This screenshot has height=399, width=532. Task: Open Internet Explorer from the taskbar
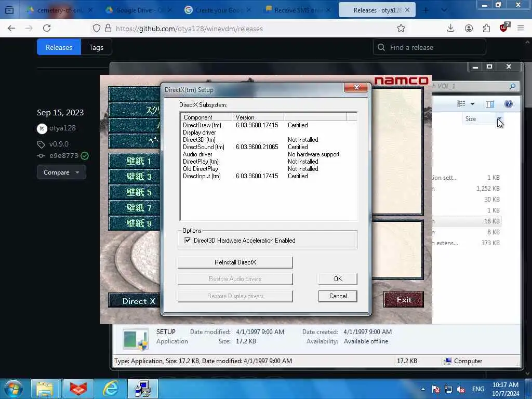click(111, 389)
